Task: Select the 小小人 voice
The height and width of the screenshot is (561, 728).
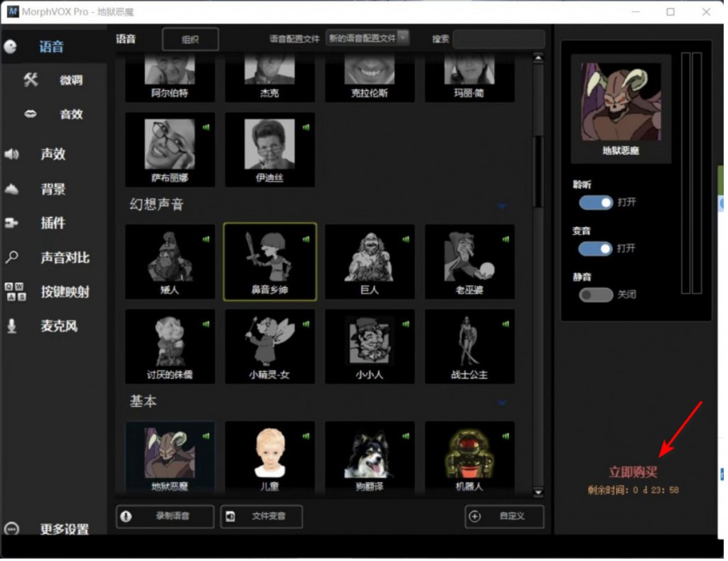Action: tap(370, 346)
